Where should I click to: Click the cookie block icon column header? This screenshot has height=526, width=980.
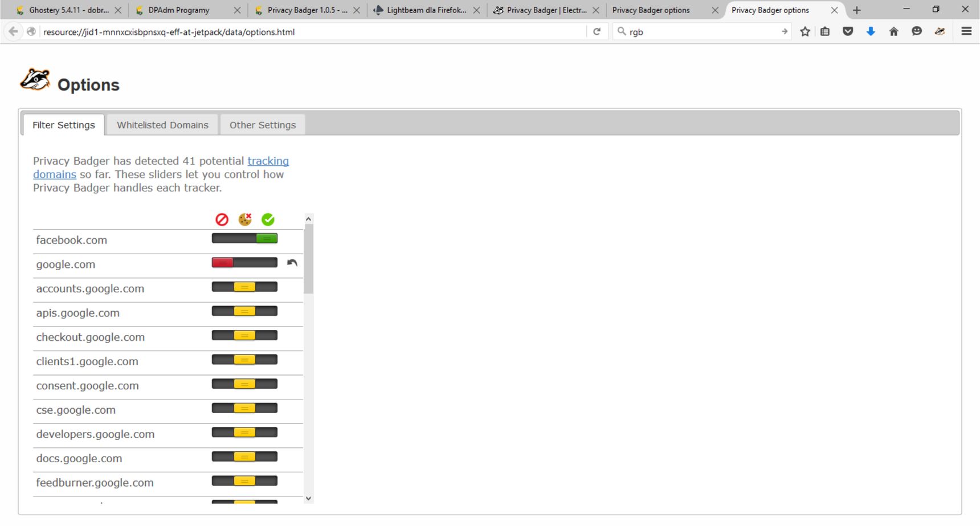(245, 219)
